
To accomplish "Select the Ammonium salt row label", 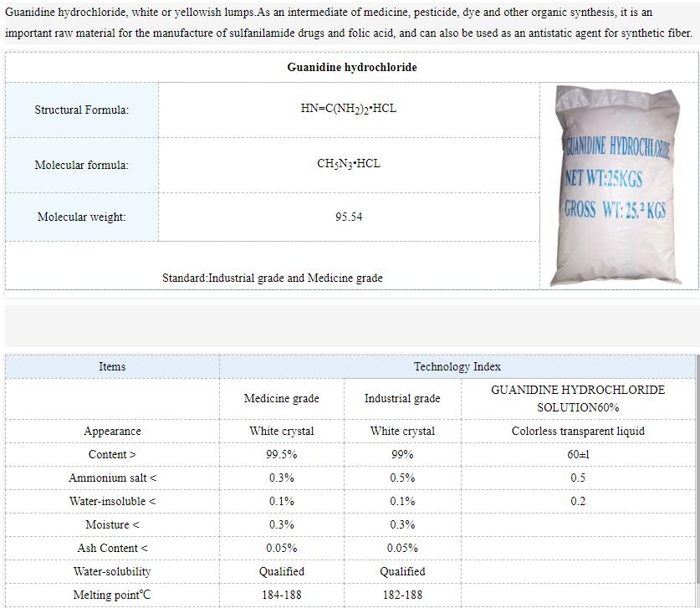I will 112,478.
